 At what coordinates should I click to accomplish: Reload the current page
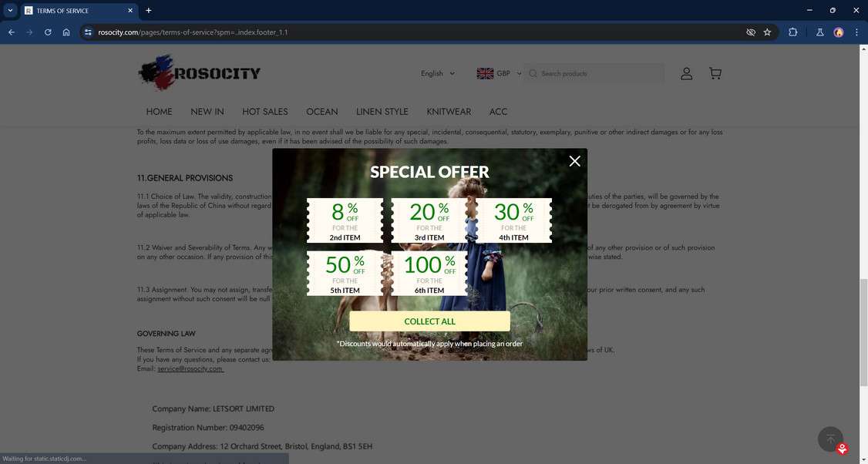[x=47, y=32]
